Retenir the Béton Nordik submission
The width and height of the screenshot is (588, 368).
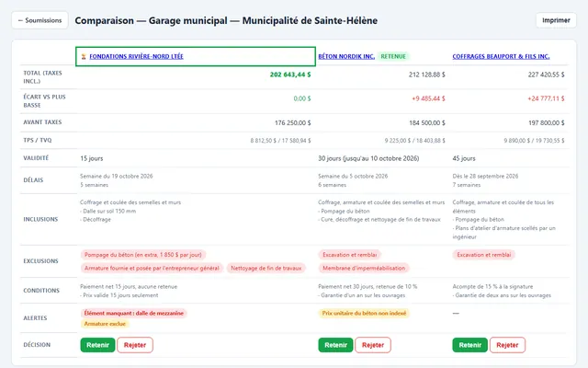335,345
